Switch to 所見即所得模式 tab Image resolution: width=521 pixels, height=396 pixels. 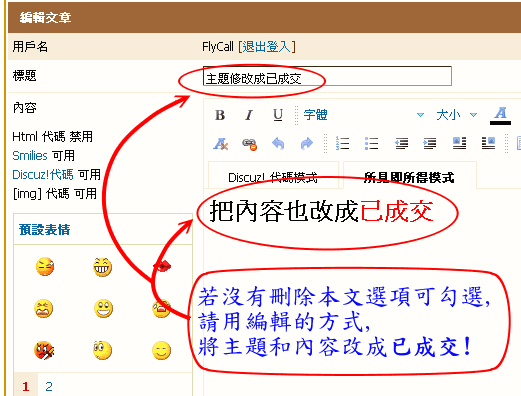(409, 177)
